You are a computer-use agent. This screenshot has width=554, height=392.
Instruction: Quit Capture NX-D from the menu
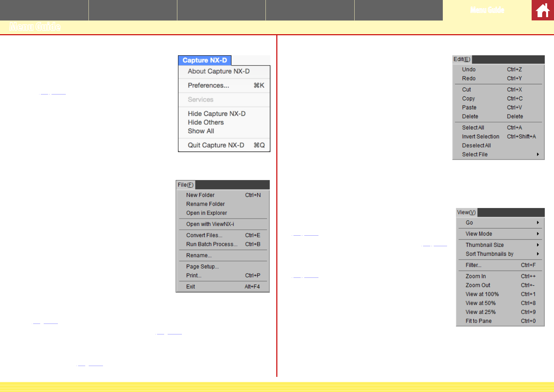pos(224,145)
